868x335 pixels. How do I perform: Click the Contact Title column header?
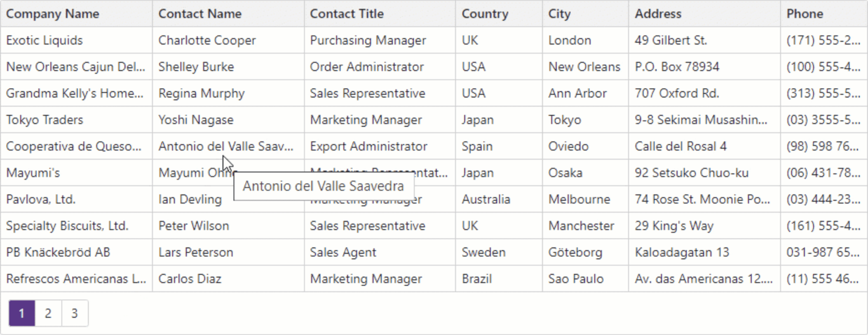347,14
